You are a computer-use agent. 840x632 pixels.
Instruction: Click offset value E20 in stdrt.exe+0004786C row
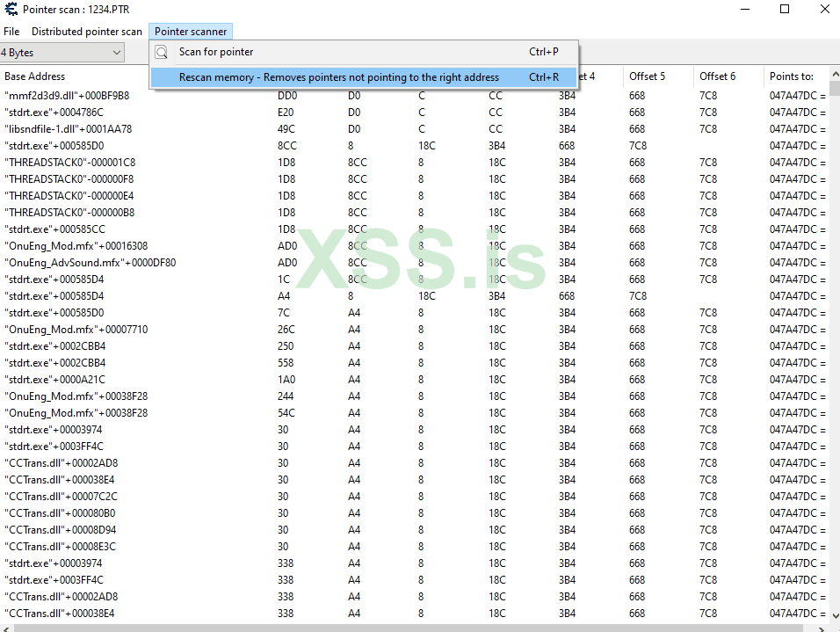pos(286,112)
